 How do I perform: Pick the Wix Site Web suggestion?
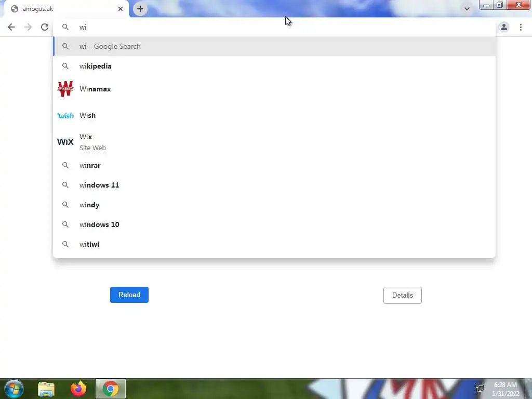[x=274, y=142]
